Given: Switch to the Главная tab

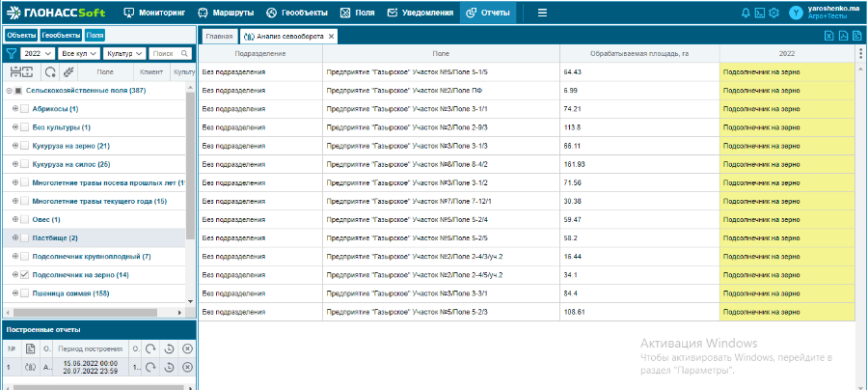Looking at the screenshot, I should 219,36.
